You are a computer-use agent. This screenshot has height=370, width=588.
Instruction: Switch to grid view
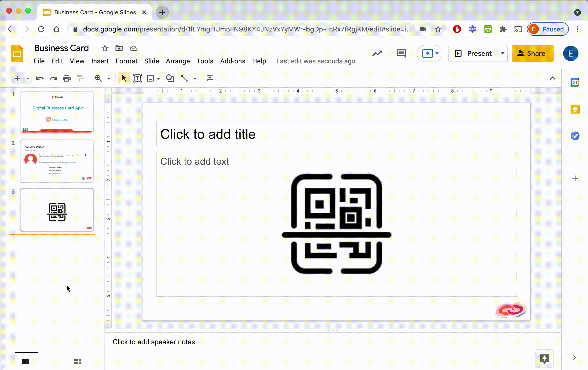77,361
